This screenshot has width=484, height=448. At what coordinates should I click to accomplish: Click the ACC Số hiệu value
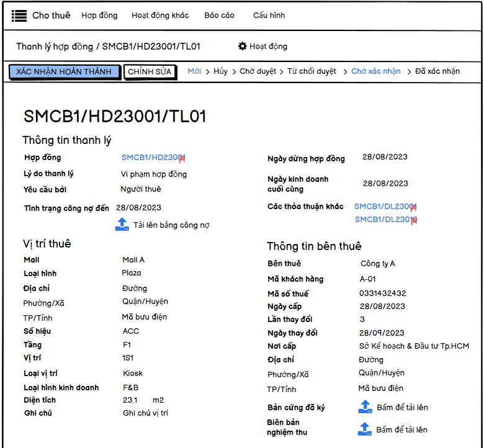[131, 331]
